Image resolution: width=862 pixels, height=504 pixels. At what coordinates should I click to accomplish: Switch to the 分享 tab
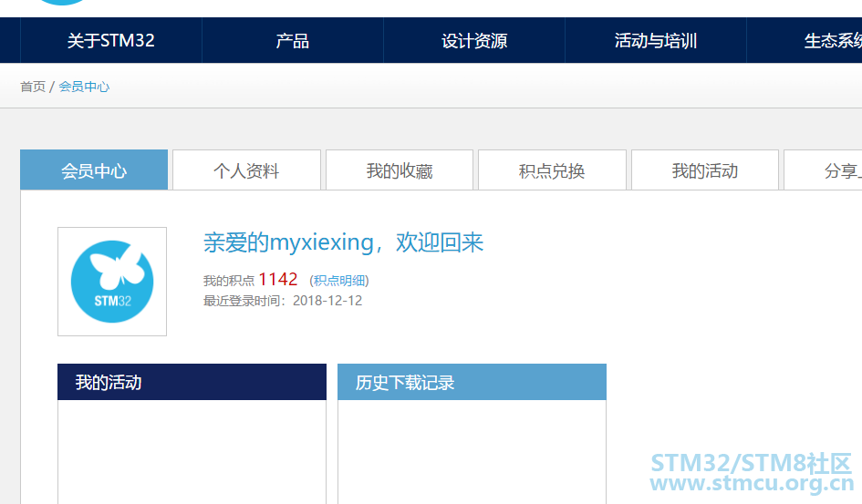pos(823,170)
